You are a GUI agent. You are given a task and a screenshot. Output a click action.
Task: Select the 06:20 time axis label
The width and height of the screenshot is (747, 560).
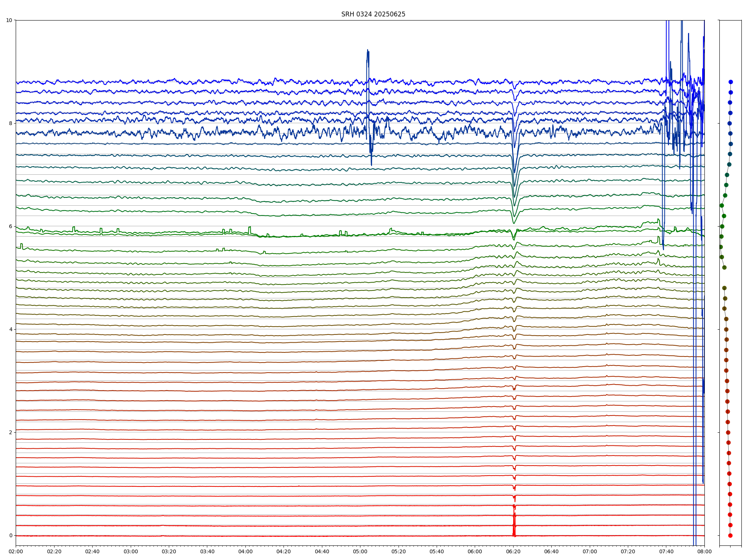click(513, 551)
